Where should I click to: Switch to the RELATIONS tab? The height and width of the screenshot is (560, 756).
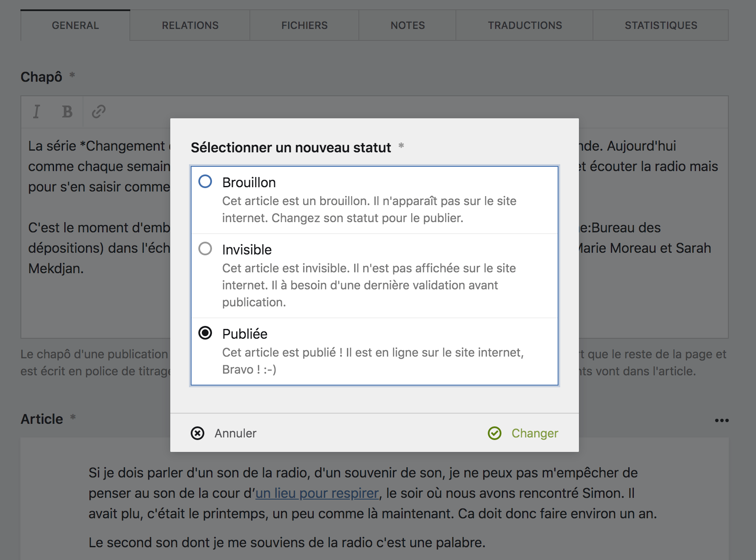pyautogui.click(x=189, y=25)
